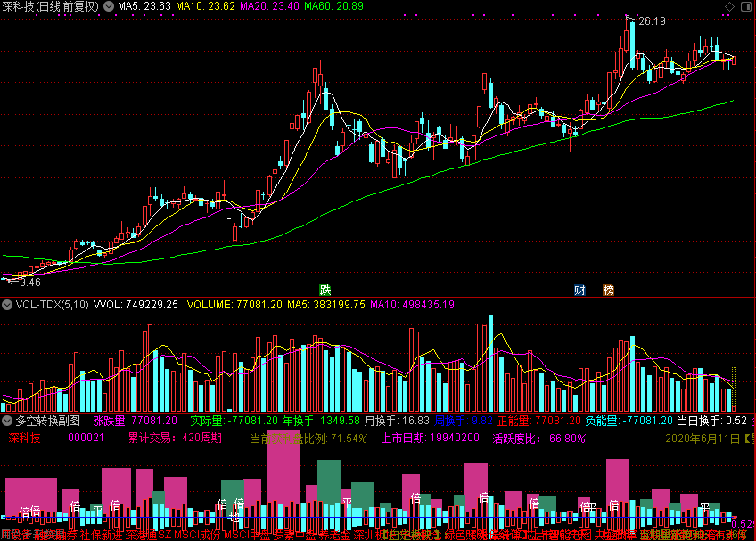
Task: Click the 养老金 tag in bottom row
Action: point(334,535)
